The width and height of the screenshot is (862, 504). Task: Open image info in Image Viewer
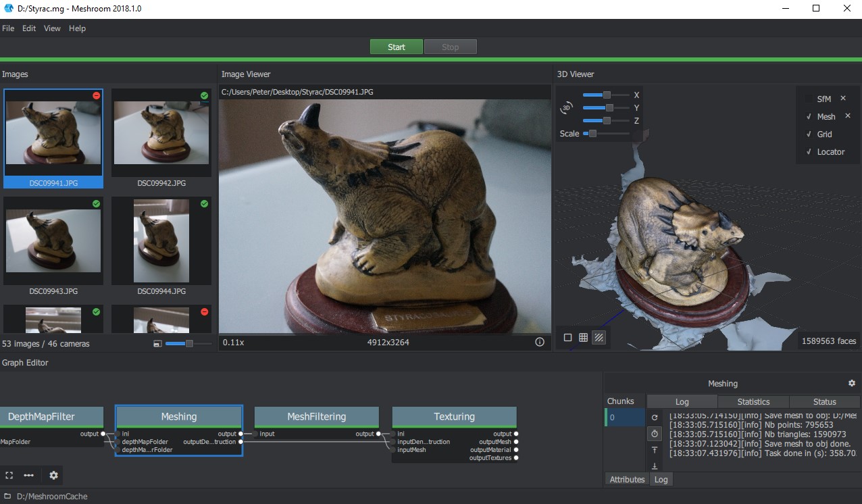click(540, 343)
